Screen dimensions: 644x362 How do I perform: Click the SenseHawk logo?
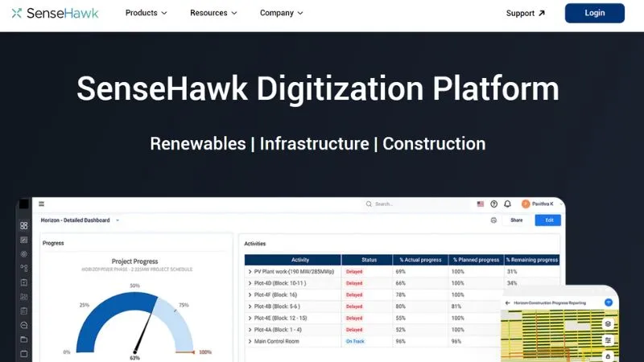pos(55,13)
